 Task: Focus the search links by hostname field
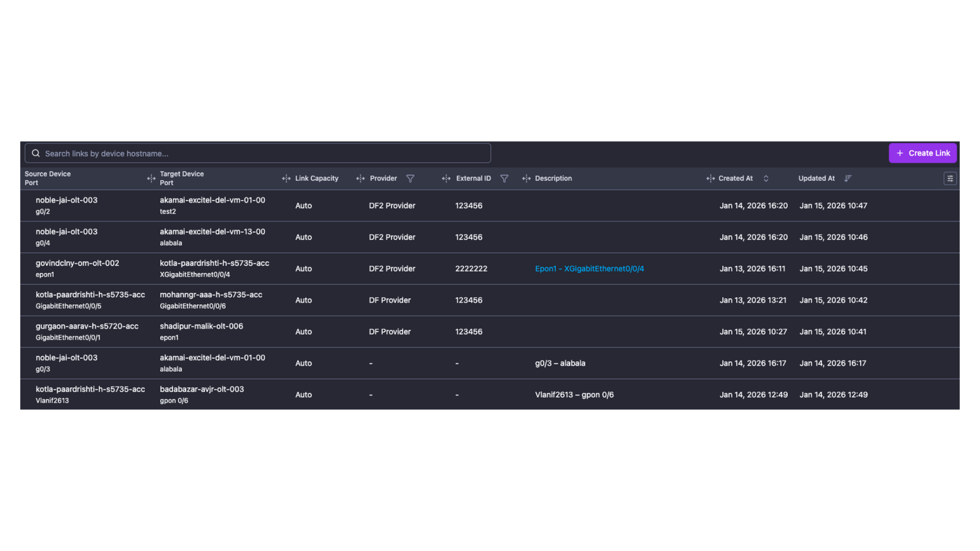[x=257, y=153]
